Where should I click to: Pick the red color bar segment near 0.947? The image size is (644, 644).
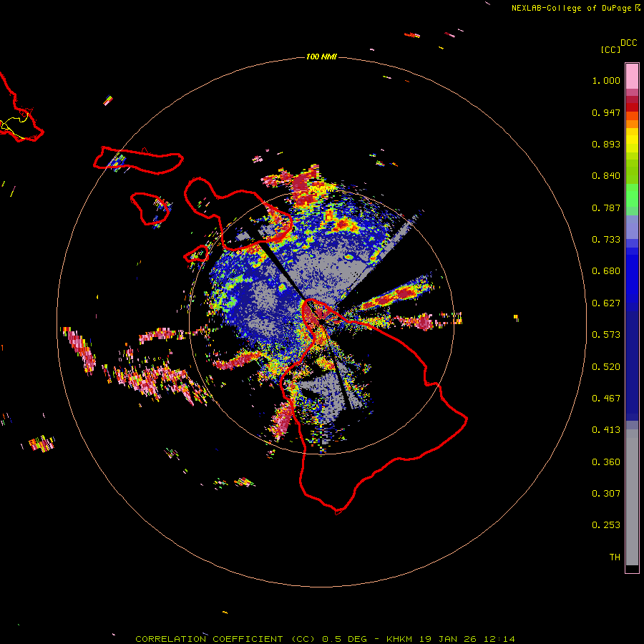tap(632, 107)
